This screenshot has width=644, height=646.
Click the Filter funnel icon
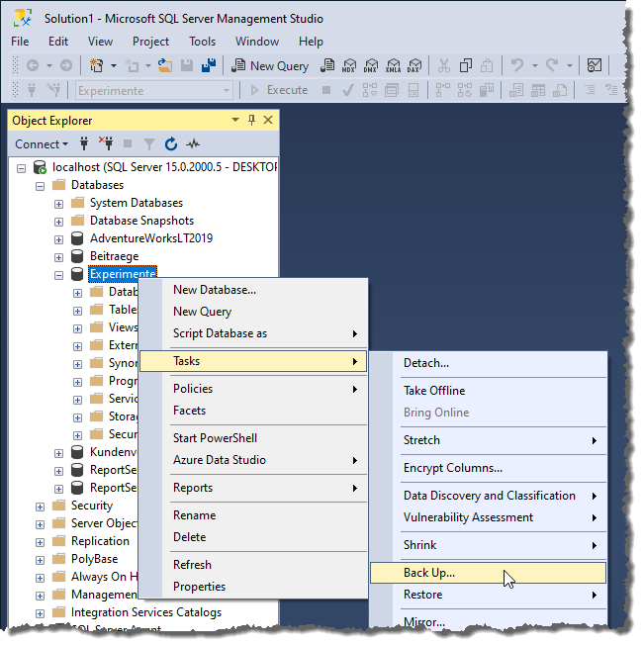point(149,144)
